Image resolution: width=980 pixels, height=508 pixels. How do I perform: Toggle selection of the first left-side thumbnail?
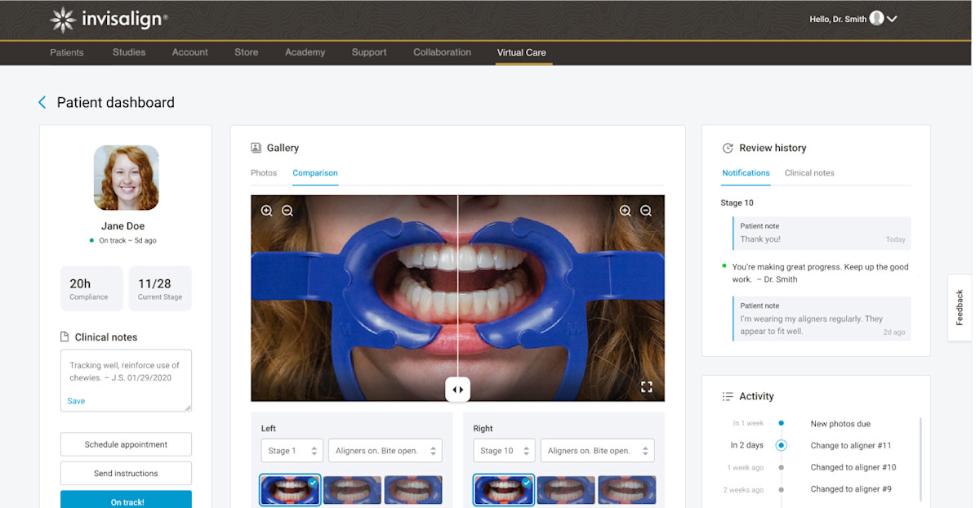[x=289, y=489]
